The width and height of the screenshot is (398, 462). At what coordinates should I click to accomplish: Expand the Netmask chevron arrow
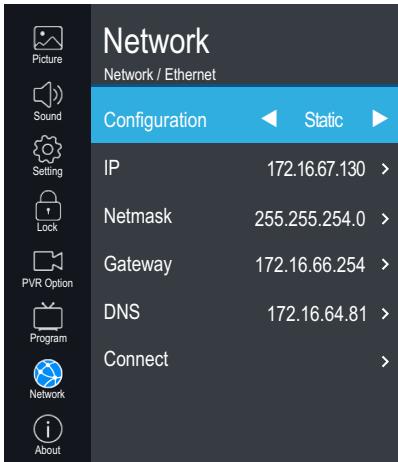tap(385, 219)
